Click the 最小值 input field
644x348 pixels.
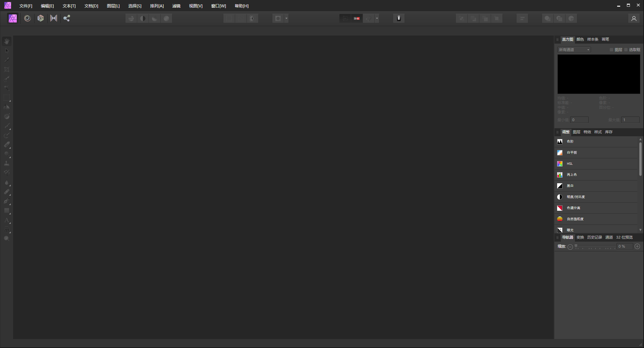pos(579,120)
